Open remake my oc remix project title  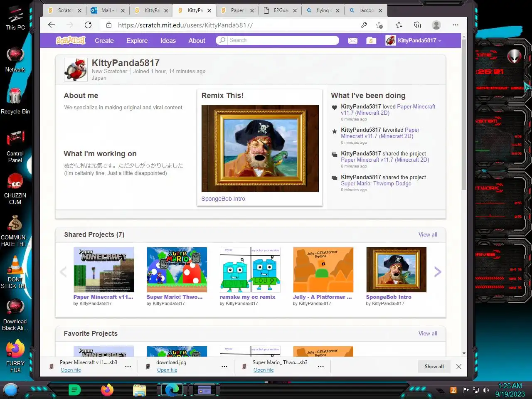point(247,297)
